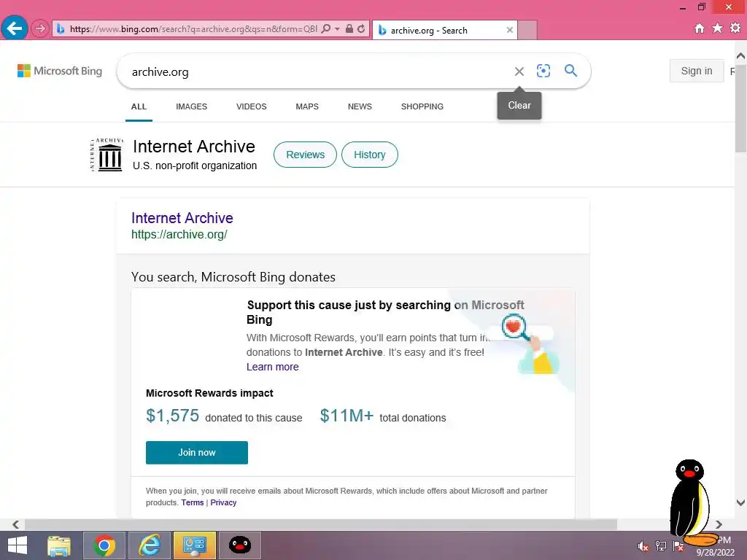Screen dimensions: 747x560
Task: Open the Terms link
Action: [193, 503]
